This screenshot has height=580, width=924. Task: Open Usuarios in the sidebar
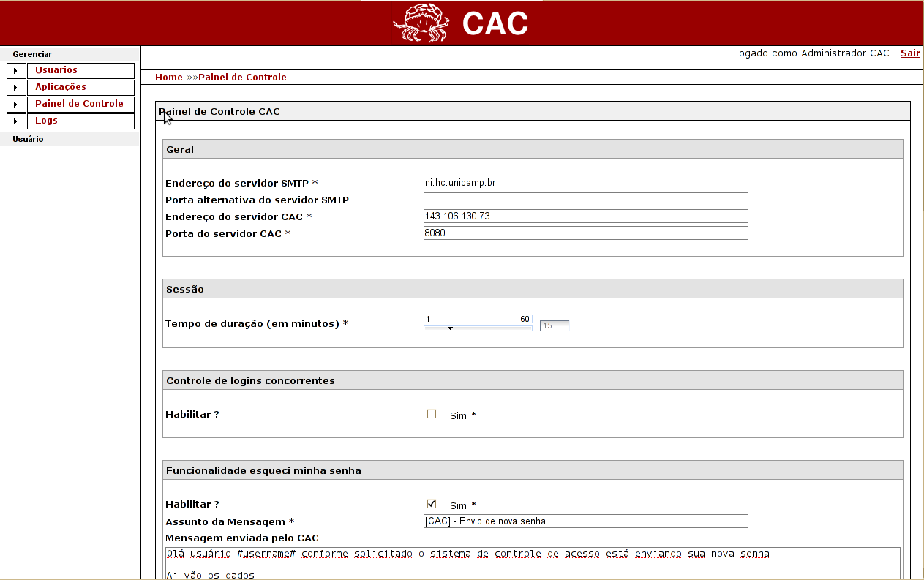coord(56,70)
